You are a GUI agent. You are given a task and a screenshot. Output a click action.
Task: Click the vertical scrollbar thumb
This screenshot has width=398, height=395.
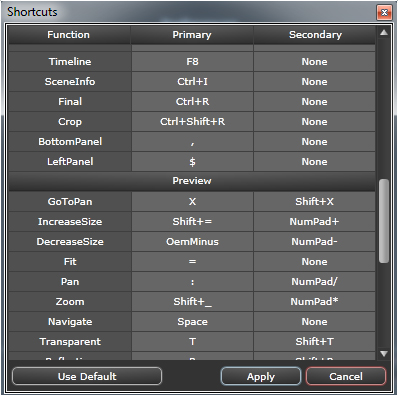click(x=384, y=221)
